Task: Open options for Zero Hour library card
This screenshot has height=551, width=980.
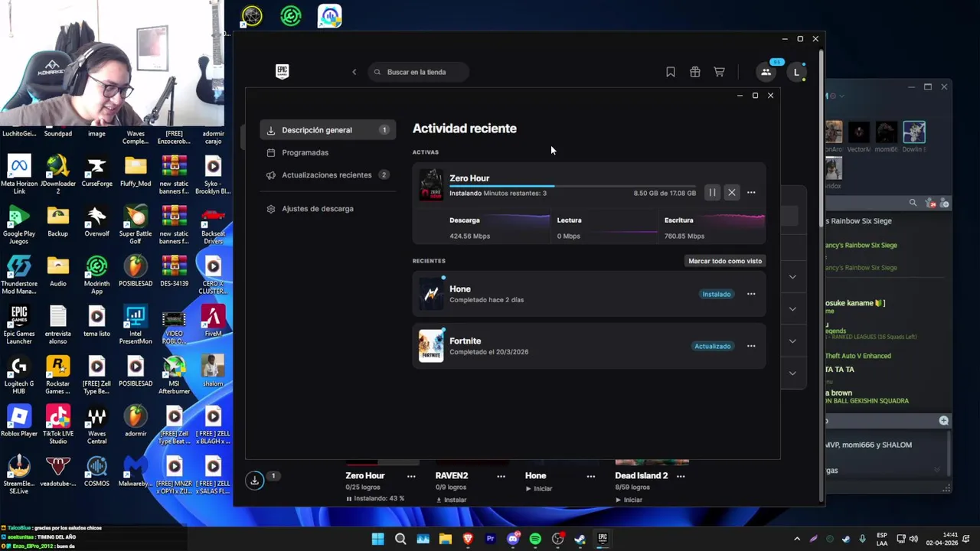Action: click(x=411, y=476)
